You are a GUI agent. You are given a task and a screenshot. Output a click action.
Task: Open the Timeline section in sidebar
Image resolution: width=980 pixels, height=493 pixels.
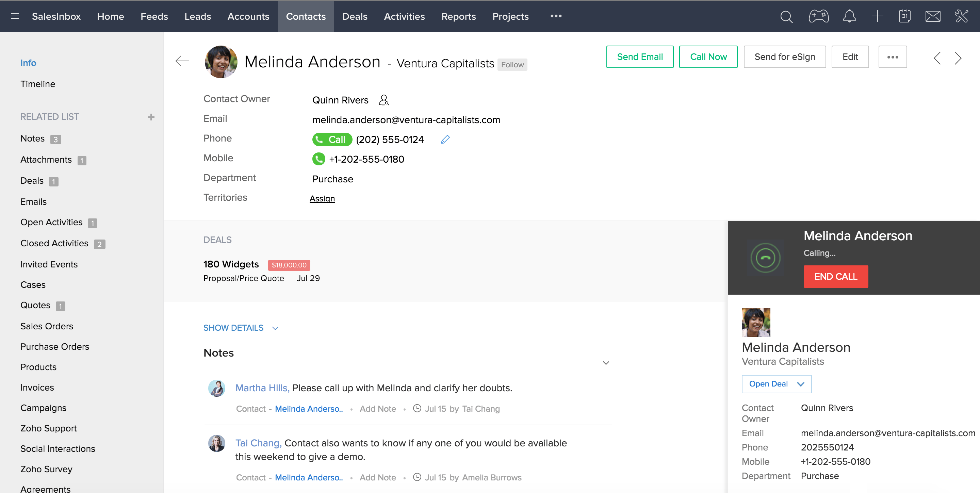point(37,83)
